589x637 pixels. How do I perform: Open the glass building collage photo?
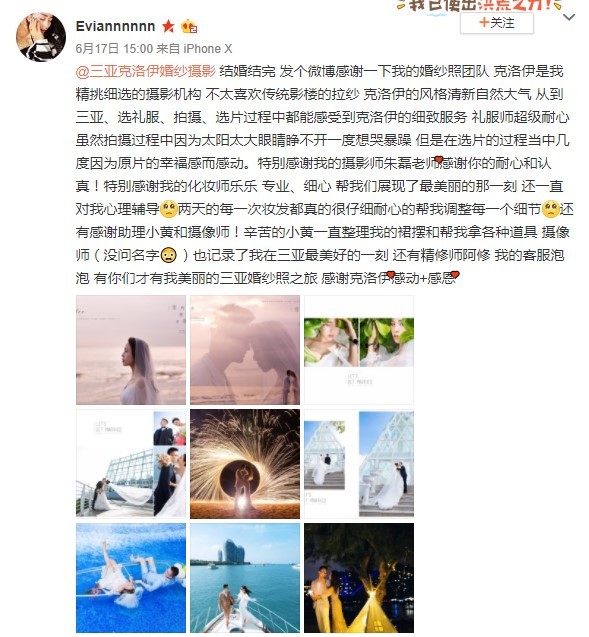point(131,464)
